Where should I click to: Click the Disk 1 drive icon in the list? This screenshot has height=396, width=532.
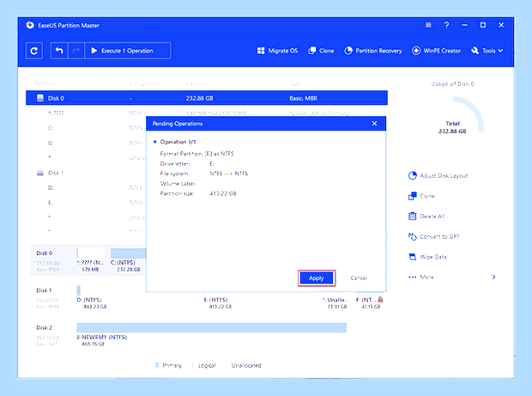pos(40,173)
